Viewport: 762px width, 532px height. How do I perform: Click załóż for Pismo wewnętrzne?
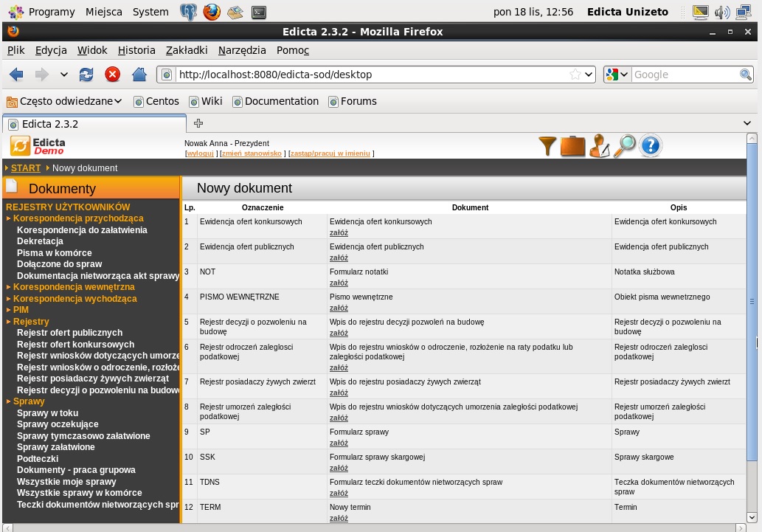(339, 308)
